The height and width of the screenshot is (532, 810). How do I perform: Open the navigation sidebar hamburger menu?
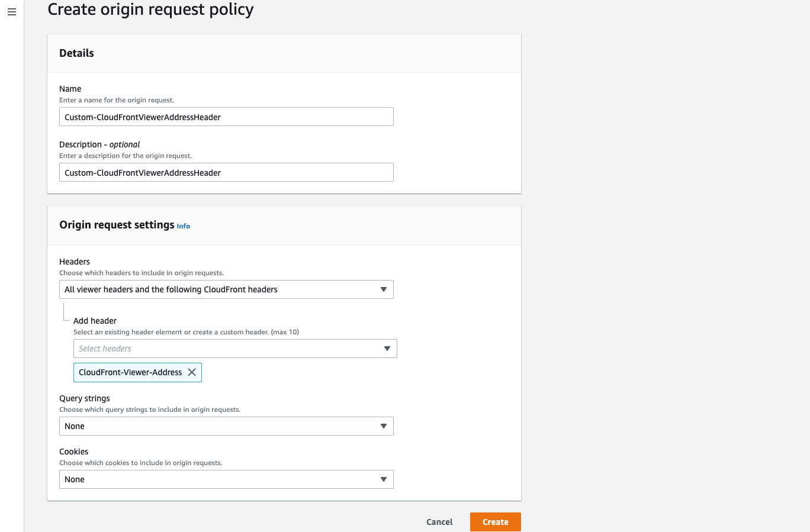[x=12, y=12]
